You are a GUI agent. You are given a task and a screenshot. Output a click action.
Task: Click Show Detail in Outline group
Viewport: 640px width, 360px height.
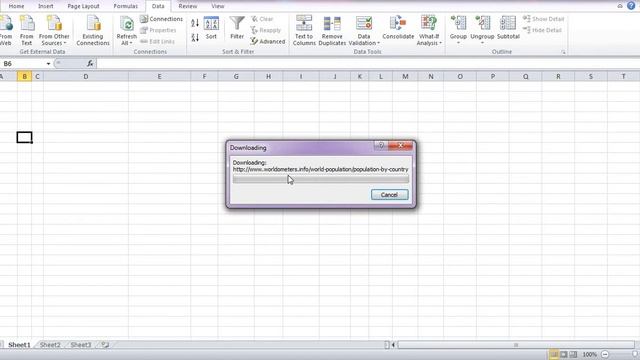click(x=543, y=19)
